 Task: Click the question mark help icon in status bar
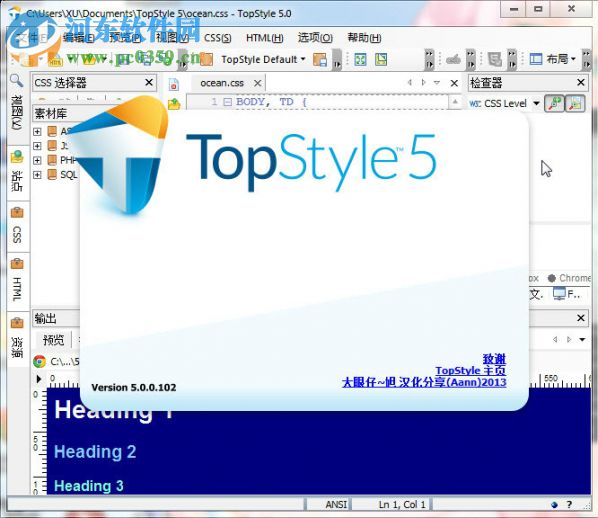pos(569,505)
